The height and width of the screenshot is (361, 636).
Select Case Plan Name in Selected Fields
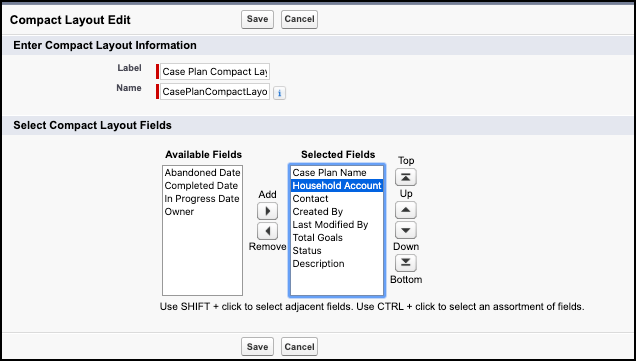[x=337, y=173]
